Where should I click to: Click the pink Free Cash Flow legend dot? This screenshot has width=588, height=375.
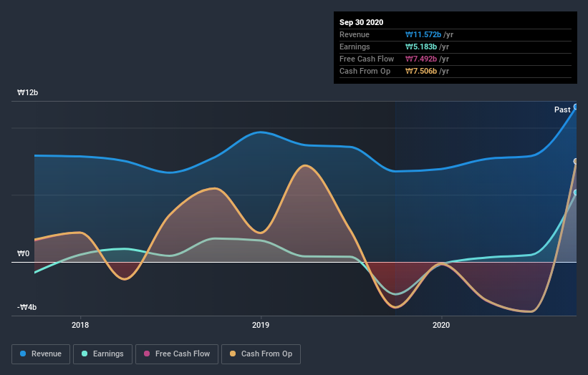point(147,354)
